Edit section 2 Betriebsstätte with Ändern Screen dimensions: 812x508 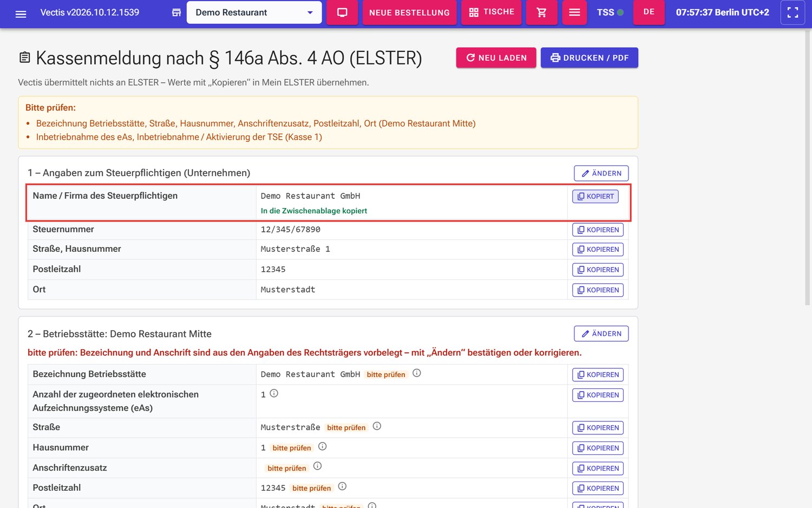tap(601, 334)
